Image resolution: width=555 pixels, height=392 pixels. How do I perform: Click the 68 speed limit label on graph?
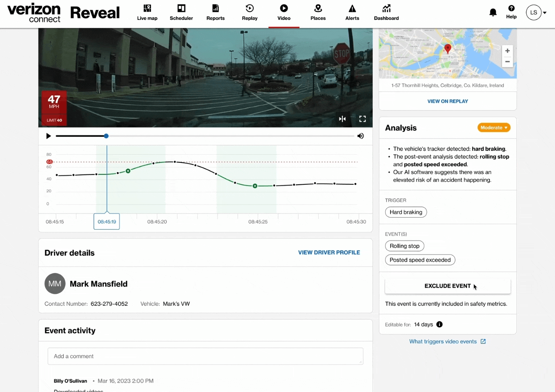tap(49, 162)
